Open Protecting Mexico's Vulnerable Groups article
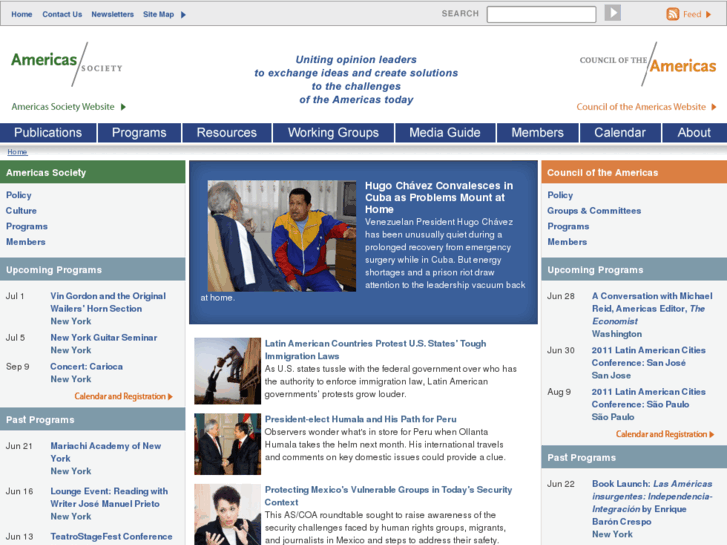 click(388, 496)
